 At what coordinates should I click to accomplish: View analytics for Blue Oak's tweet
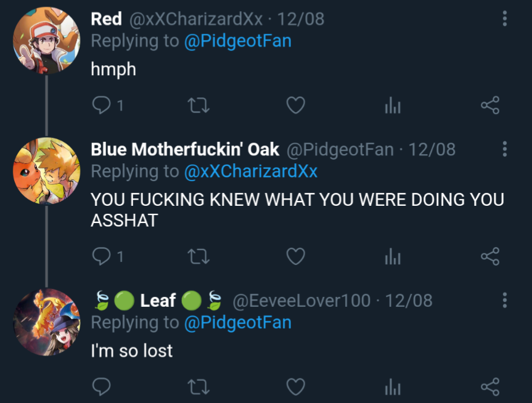click(x=393, y=256)
